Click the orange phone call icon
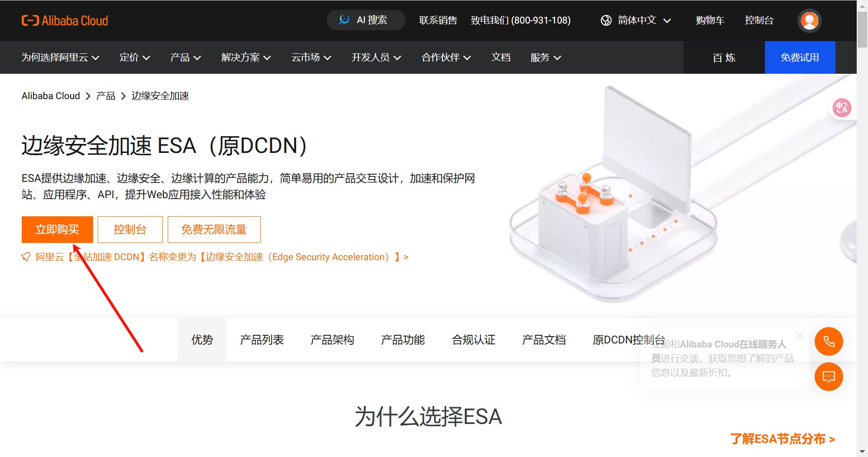 [x=829, y=341]
